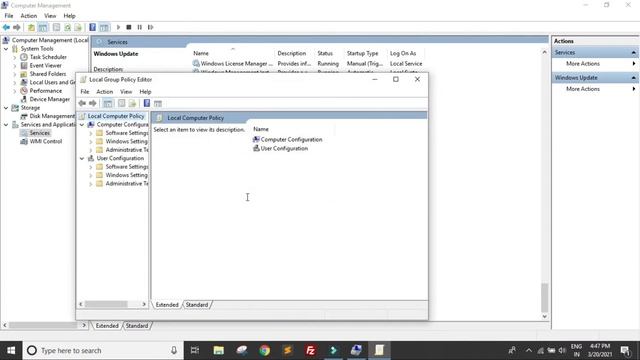Open Chrome from taskbar
Image resolution: width=640 pixels, height=360 pixels.
tap(264, 350)
